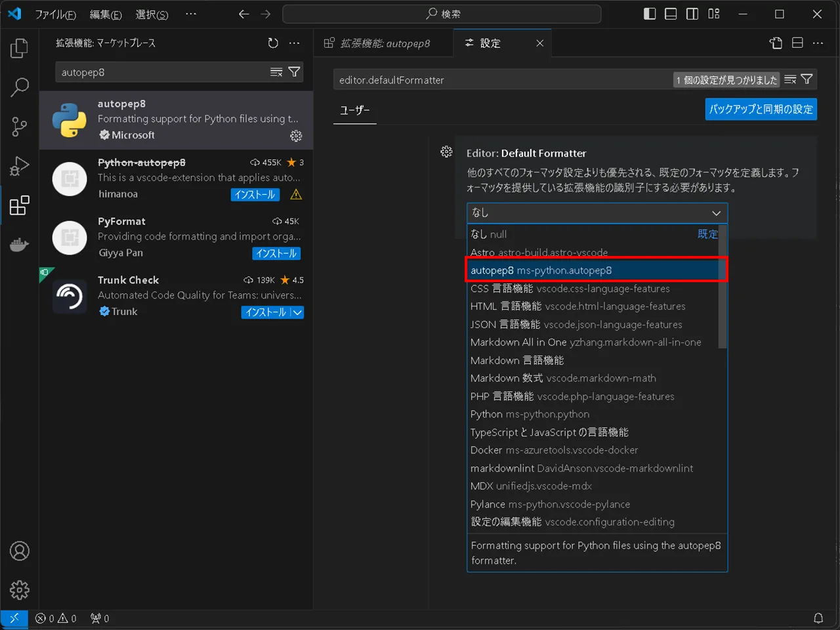This screenshot has height=630, width=840.
Task: Select autopep8 ms-python.autopep8 formatter option
Action: click(593, 270)
